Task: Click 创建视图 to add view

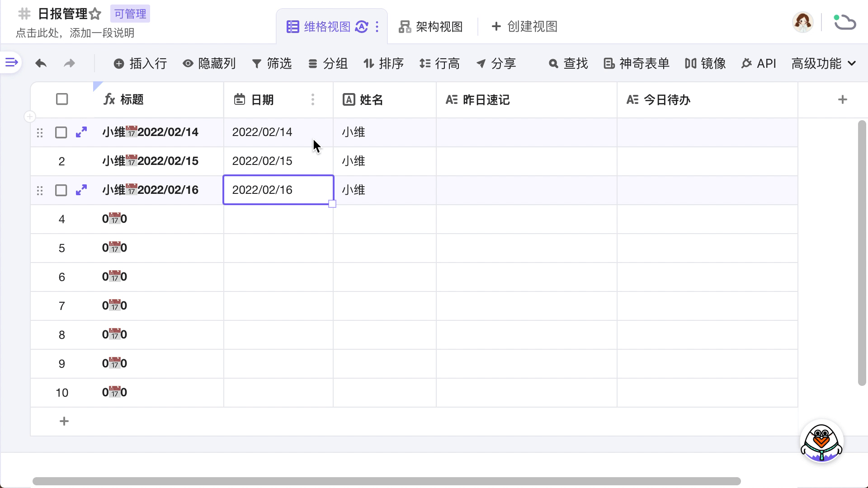Action: click(524, 27)
